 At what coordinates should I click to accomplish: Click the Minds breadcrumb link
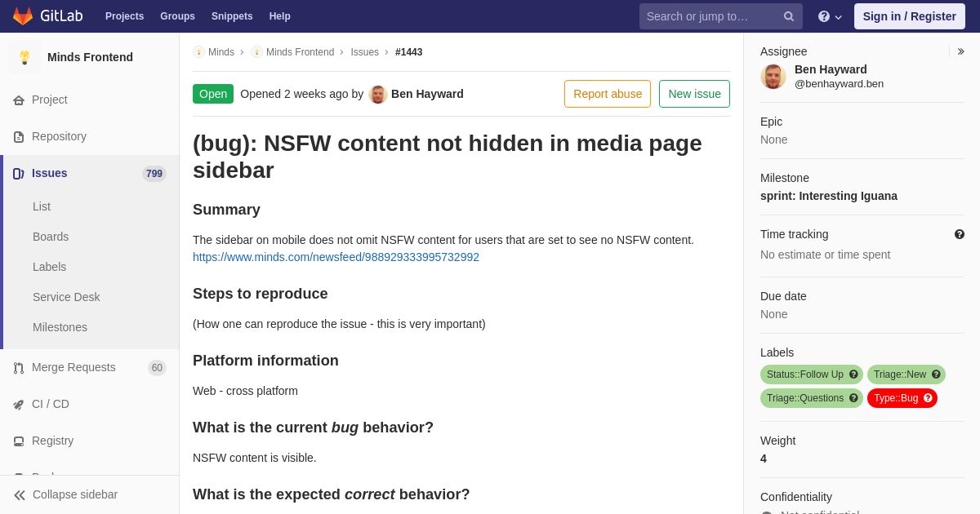[x=221, y=52]
